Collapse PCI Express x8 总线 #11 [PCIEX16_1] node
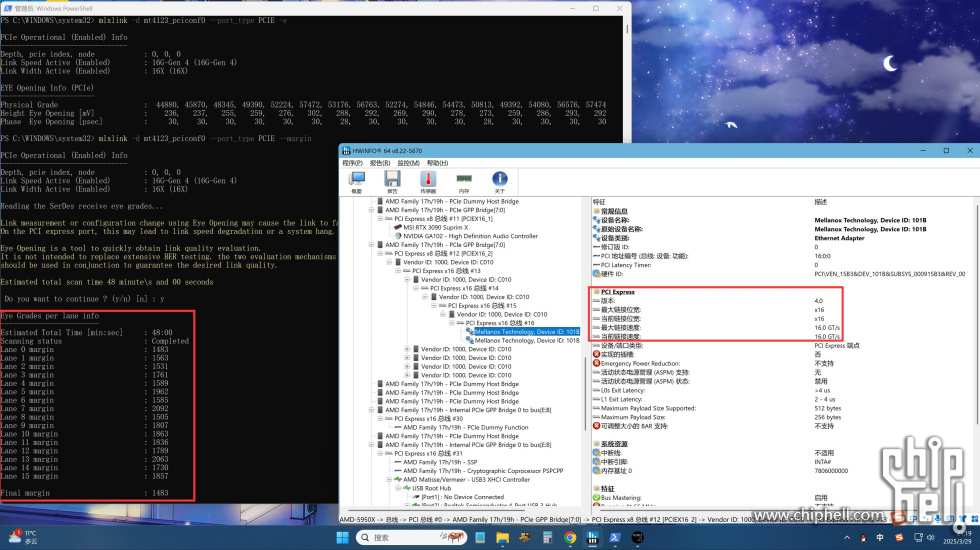This screenshot has width=980, height=550. [x=380, y=219]
